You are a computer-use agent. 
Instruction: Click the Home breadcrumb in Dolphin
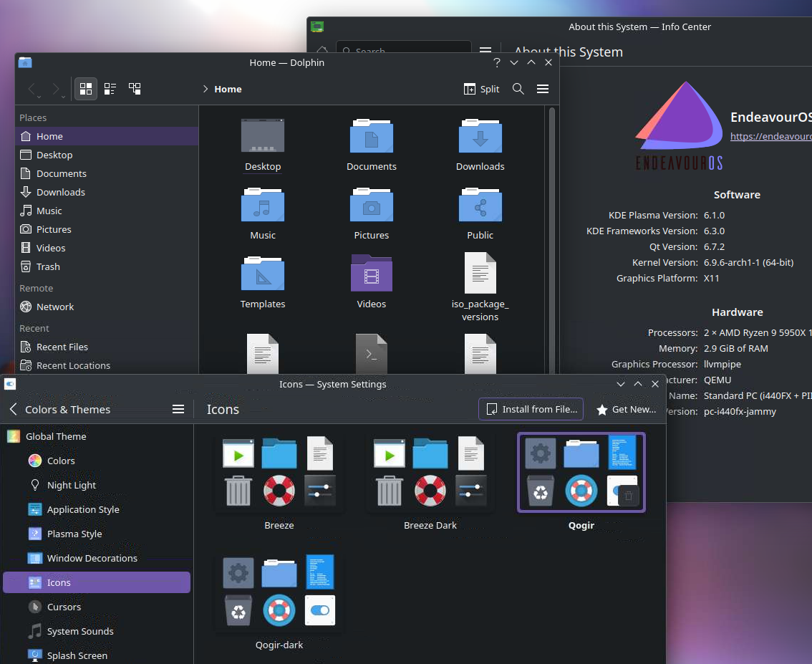pos(228,89)
